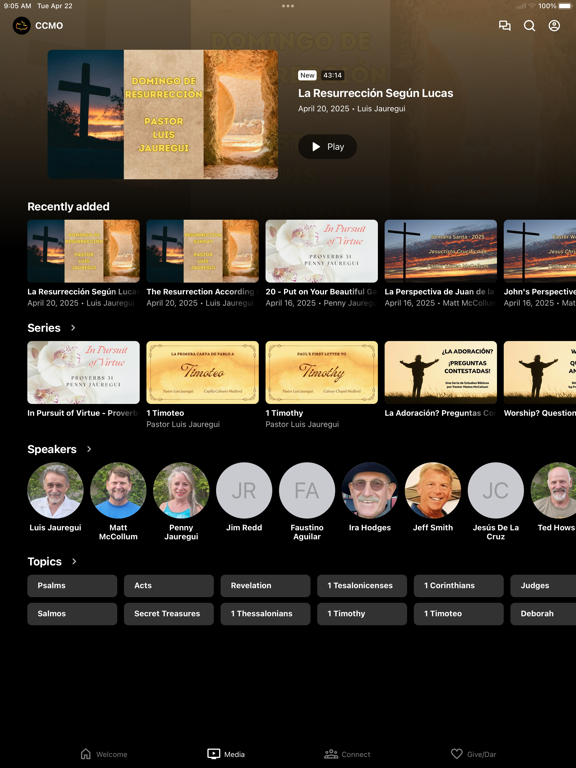The width and height of the screenshot is (576, 768).
Task: Tap Pastor Luis Jauregui under 1 Timoteo
Action: (183, 424)
